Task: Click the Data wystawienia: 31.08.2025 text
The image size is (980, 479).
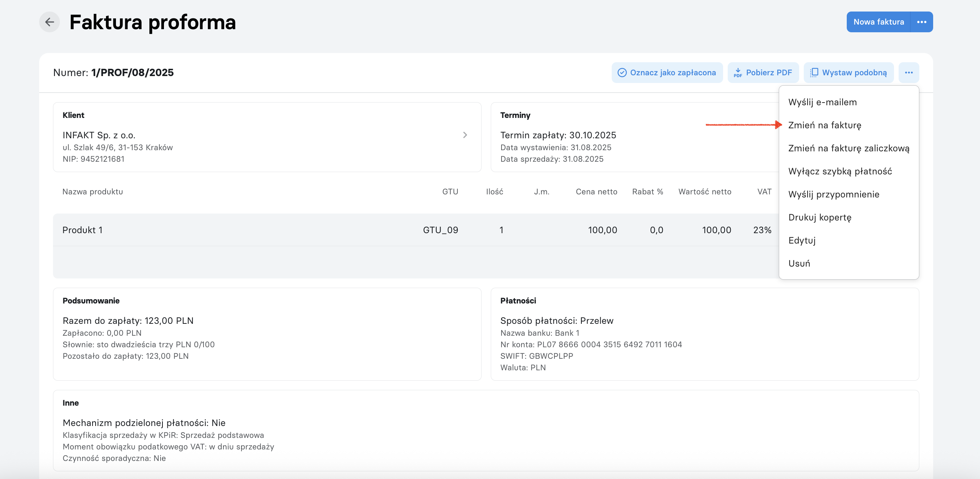Action: pyautogui.click(x=556, y=148)
